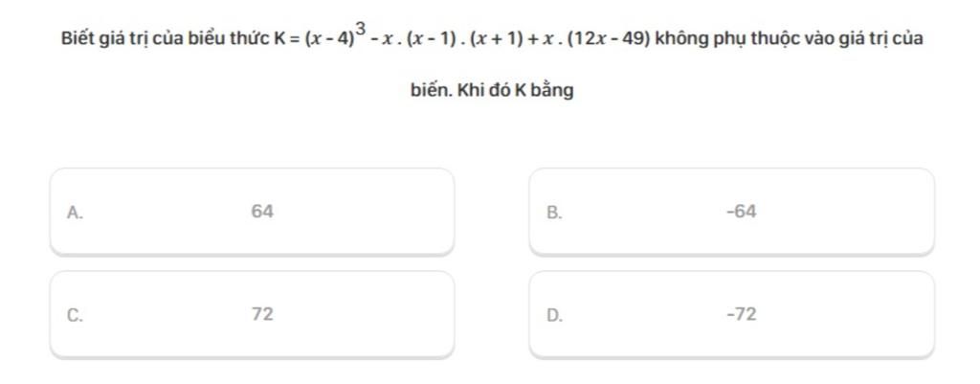Click the letter label B.
The height and width of the screenshot is (384, 980).
[x=554, y=213]
